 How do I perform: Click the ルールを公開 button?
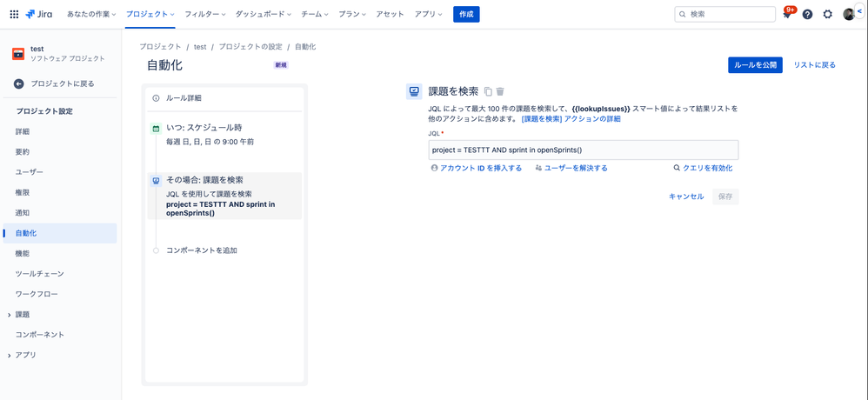755,64
